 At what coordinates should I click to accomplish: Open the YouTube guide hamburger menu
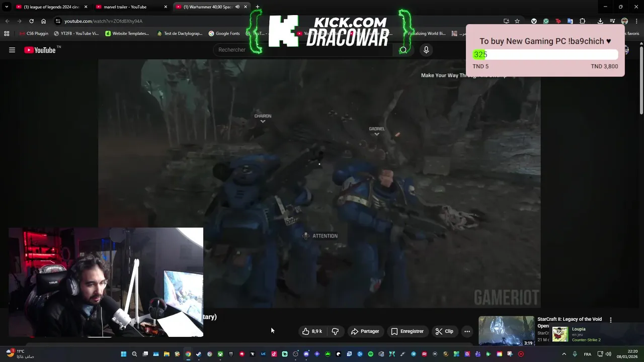tap(12, 50)
